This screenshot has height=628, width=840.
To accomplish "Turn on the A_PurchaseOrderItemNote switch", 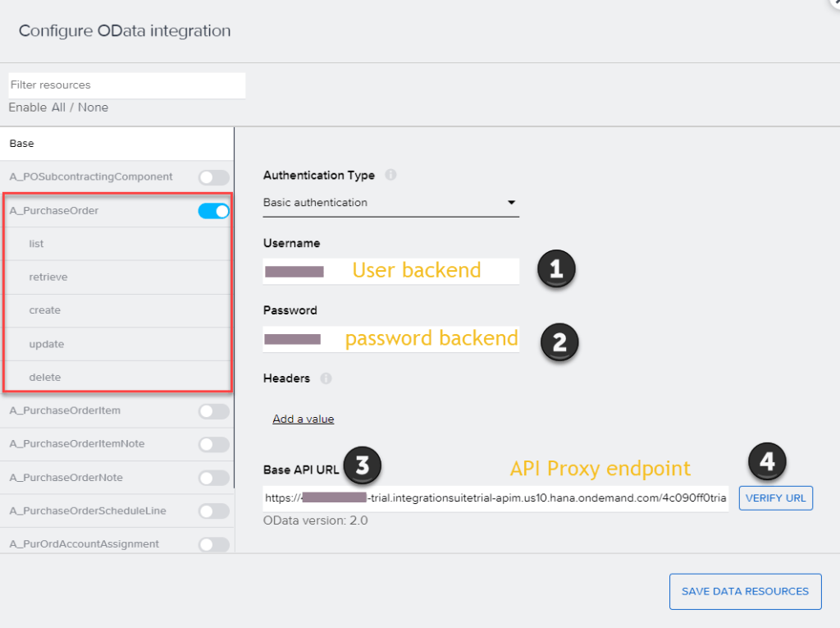I will tap(213, 444).
